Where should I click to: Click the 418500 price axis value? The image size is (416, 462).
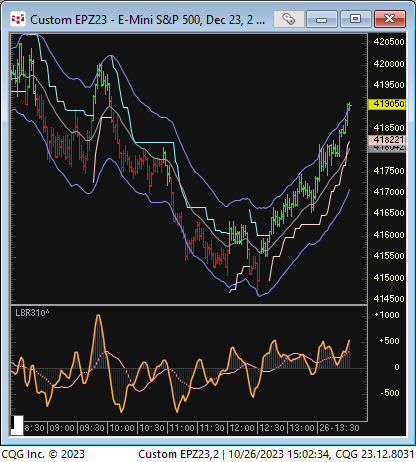(389, 128)
